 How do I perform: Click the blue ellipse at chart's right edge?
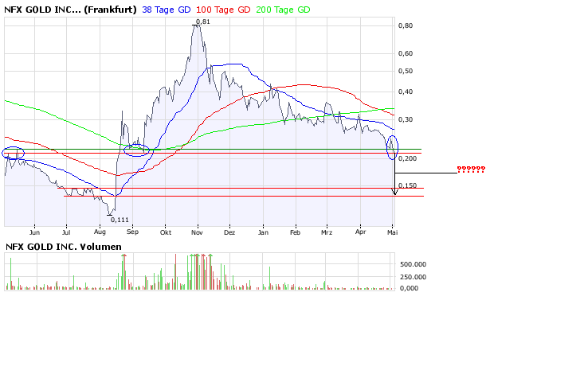392,146
